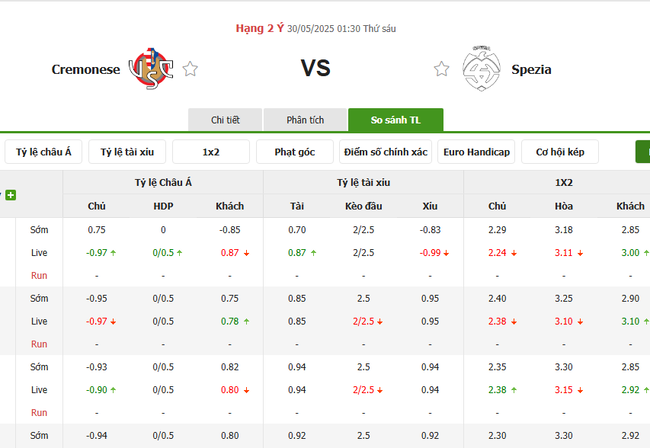Open the Cơ hội kép button
Image resolution: width=650 pixels, height=448 pixels.
(560, 152)
